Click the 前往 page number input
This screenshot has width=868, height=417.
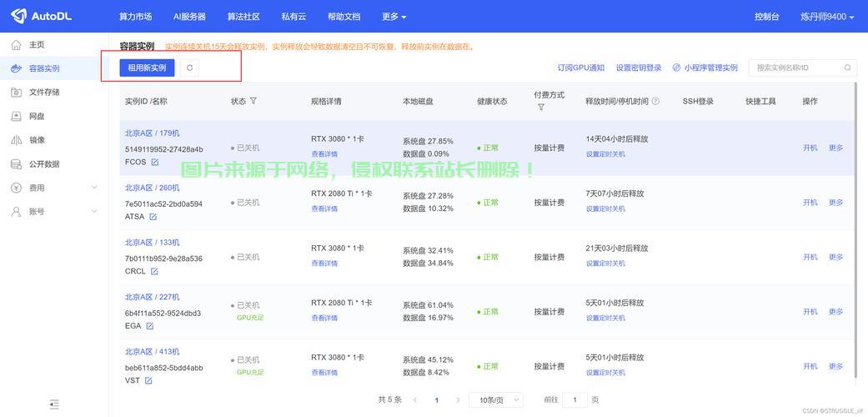(x=574, y=399)
